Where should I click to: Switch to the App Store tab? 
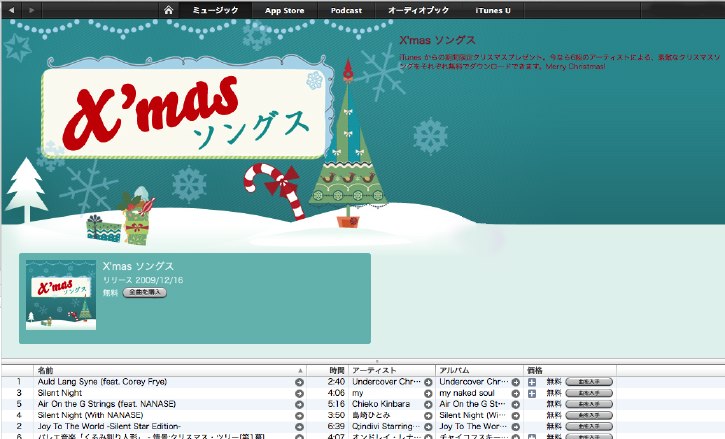(x=284, y=10)
